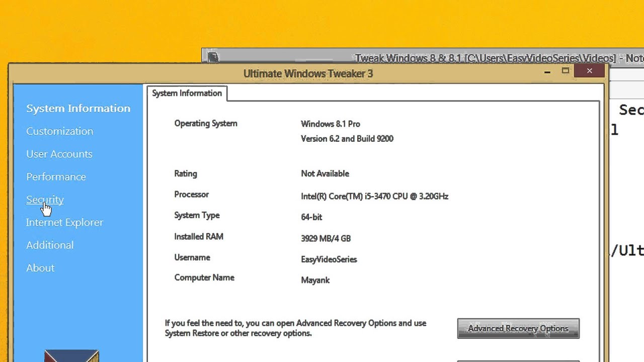
Task: Close Ultimate Windows Tweaker 3
Action: [x=590, y=71]
